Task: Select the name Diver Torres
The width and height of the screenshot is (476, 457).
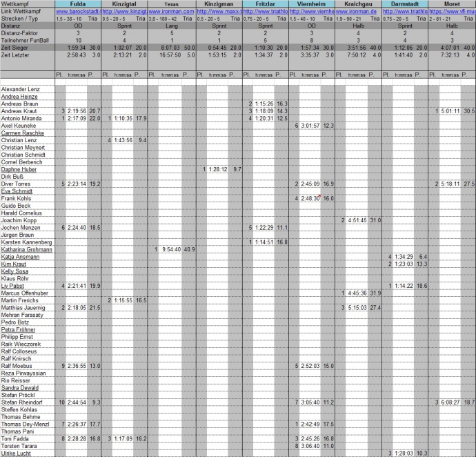Action: point(16,184)
